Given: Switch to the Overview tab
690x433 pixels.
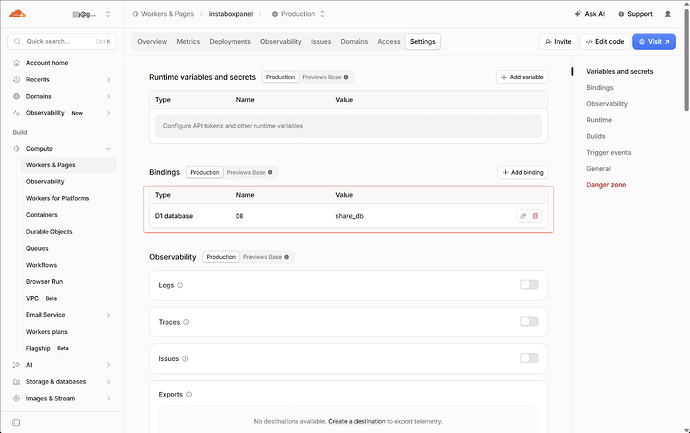Looking at the screenshot, I should (152, 41).
